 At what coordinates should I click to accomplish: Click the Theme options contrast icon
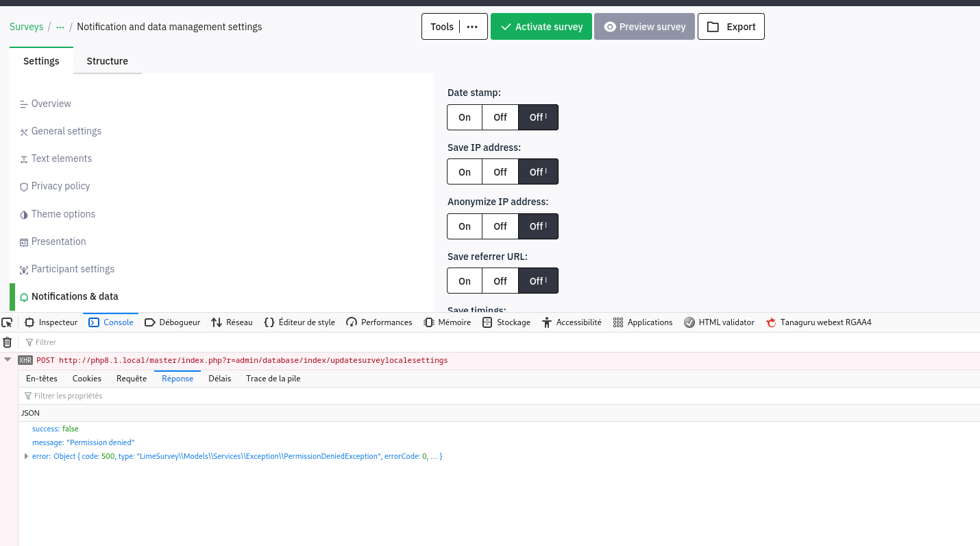[24, 215]
